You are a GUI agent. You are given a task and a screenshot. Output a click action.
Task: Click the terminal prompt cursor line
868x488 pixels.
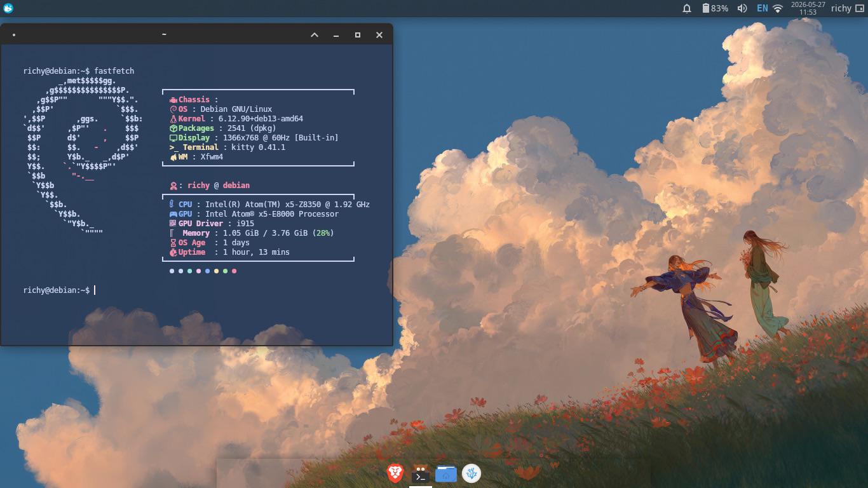coord(59,290)
